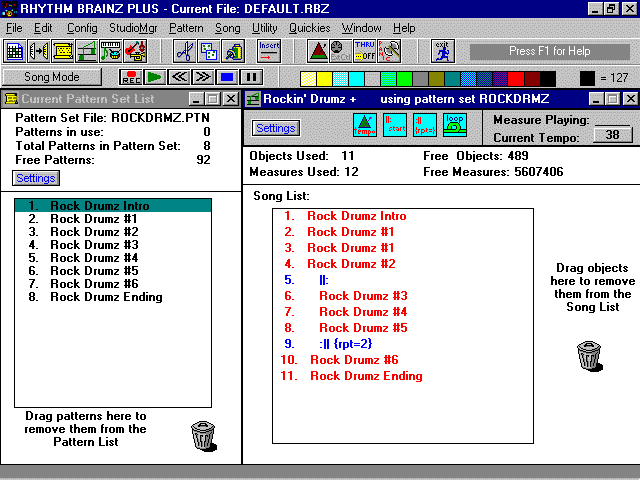
Task: Click the exit running-man icon
Action: (441, 50)
